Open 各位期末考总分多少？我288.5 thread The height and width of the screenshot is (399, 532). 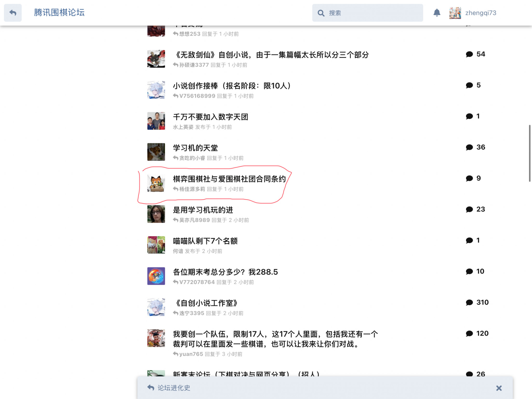click(x=225, y=272)
